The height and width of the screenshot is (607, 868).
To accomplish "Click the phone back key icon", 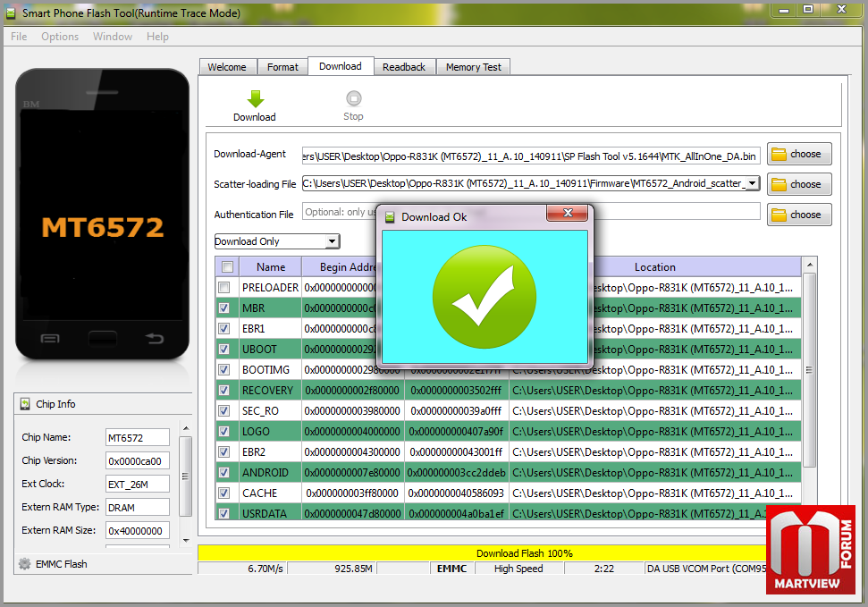I will coord(155,339).
